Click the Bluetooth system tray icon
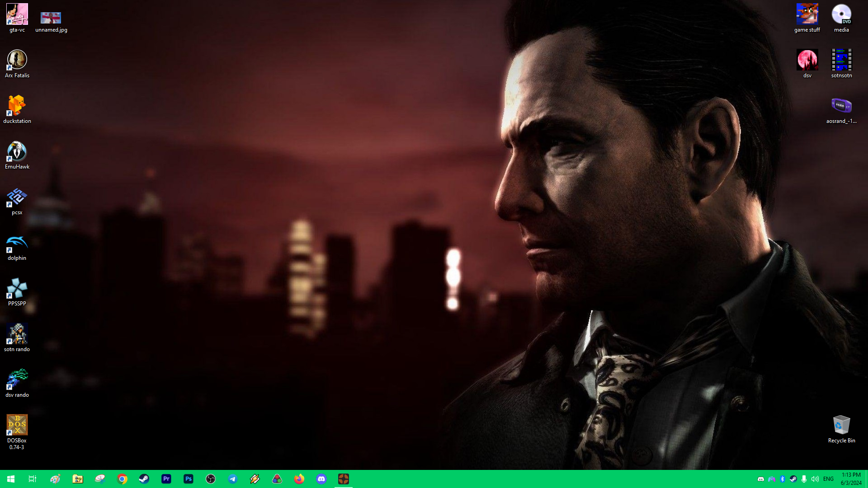The image size is (868, 488). 783,479
